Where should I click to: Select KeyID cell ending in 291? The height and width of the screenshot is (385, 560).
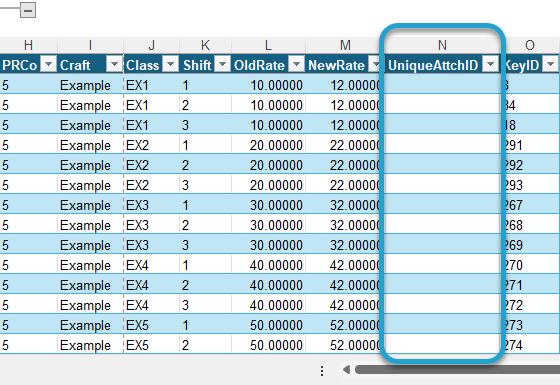pos(530,145)
